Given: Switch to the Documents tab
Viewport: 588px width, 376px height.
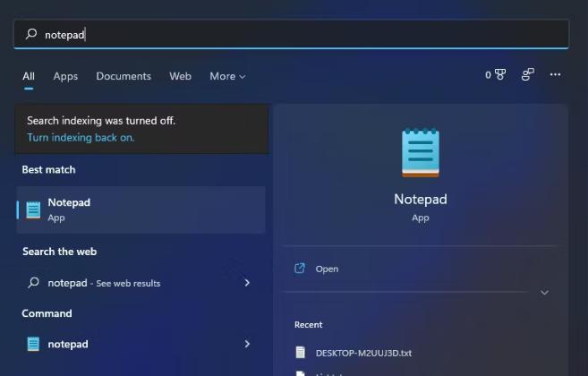Looking at the screenshot, I should click(124, 76).
